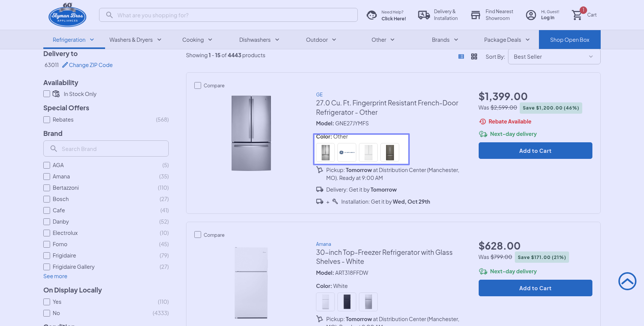Enable the In Stock Only filter

click(x=47, y=94)
